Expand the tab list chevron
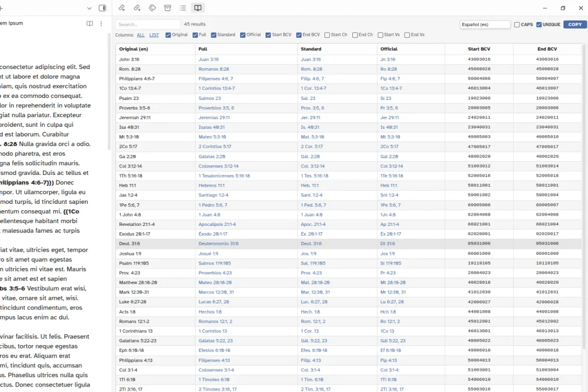This screenshot has width=588, height=392. click(x=89, y=8)
